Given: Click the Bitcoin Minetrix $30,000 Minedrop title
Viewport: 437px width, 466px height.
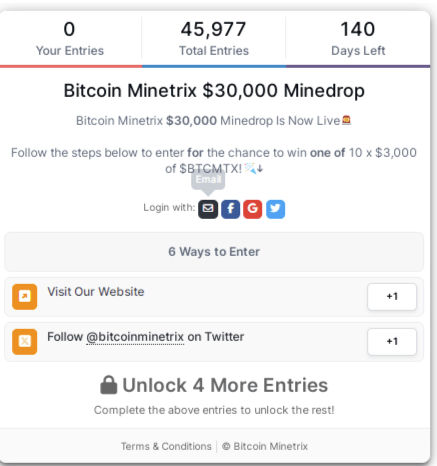Looking at the screenshot, I should (x=214, y=91).
